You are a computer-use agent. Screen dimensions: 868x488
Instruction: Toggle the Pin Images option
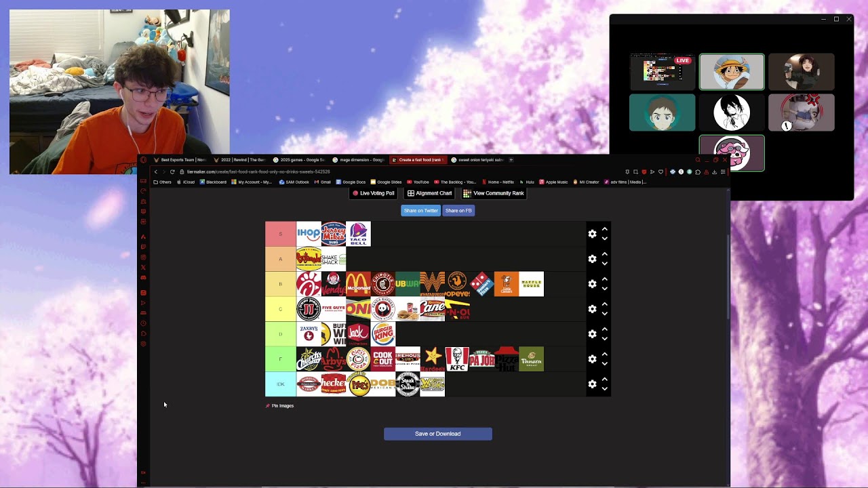(280, 406)
